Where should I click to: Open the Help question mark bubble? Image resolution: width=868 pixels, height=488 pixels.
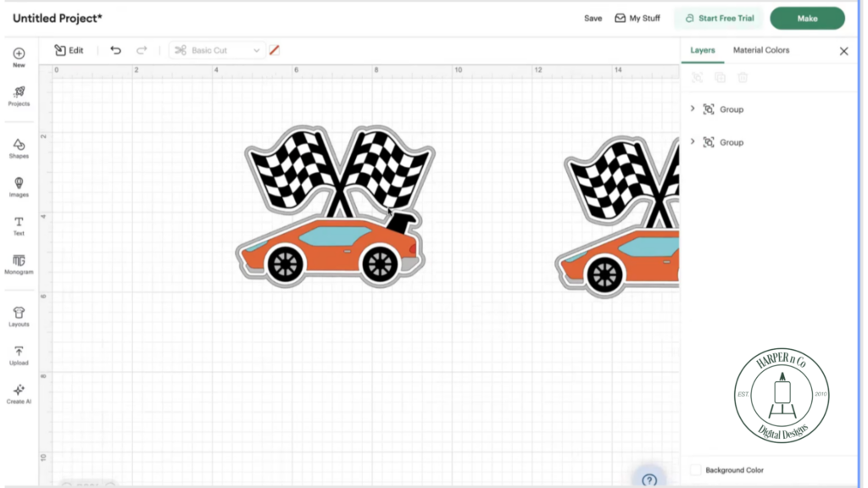click(650, 480)
